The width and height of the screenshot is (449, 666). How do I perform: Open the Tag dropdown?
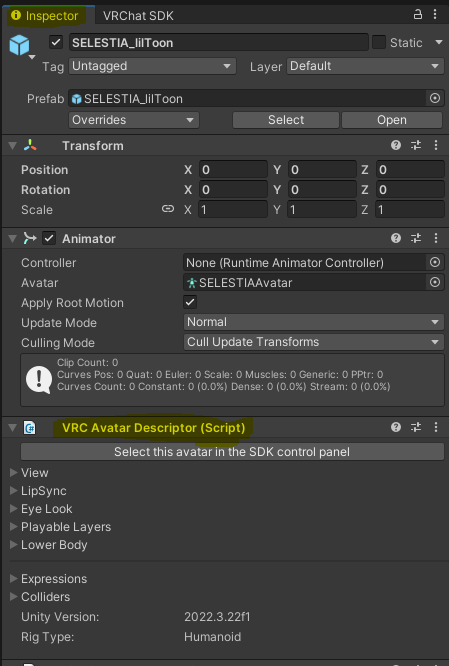tap(152, 66)
